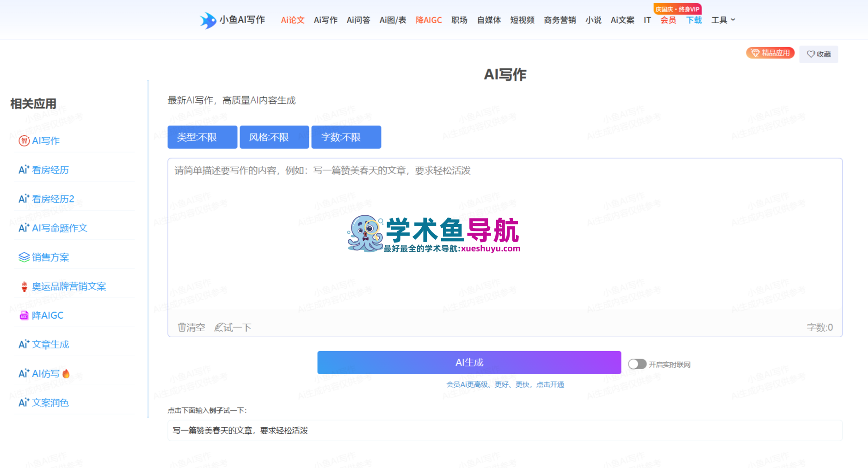Open 销售方案 in the sidebar

(x=50, y=257)
